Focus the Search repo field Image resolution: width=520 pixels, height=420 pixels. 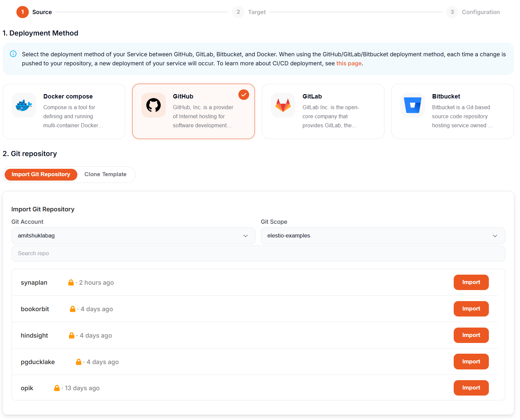click(x=258, y=254)
